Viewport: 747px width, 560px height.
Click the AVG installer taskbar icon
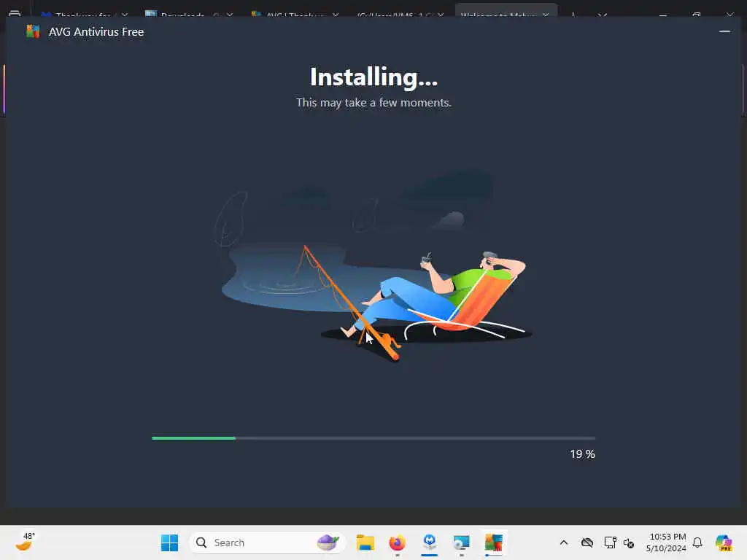(x=494, y=542)
